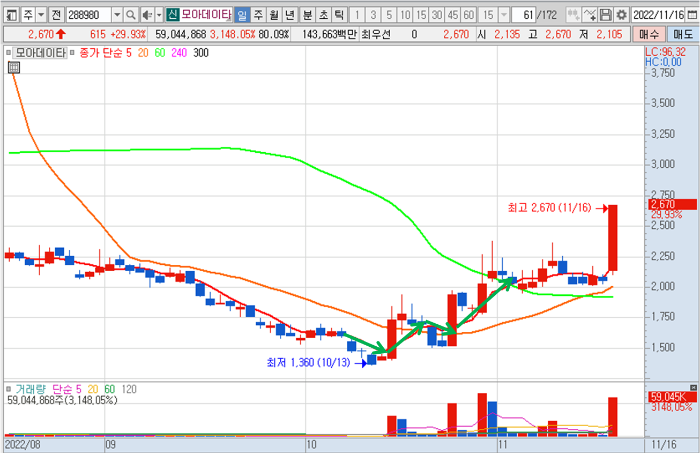Click the large red 11/16 candlestick
This screenshot has height=453, width=700.
pyautogui.click(x=613, y=238)
